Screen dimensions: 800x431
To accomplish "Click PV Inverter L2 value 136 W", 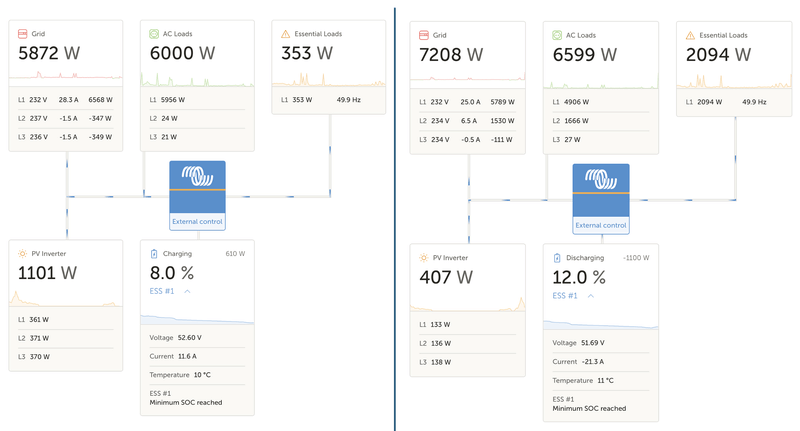I will [441, 343].
